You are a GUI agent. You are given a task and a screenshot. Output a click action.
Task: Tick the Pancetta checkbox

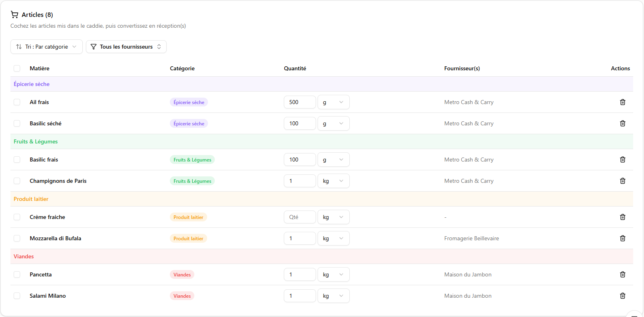click(17, 274)
